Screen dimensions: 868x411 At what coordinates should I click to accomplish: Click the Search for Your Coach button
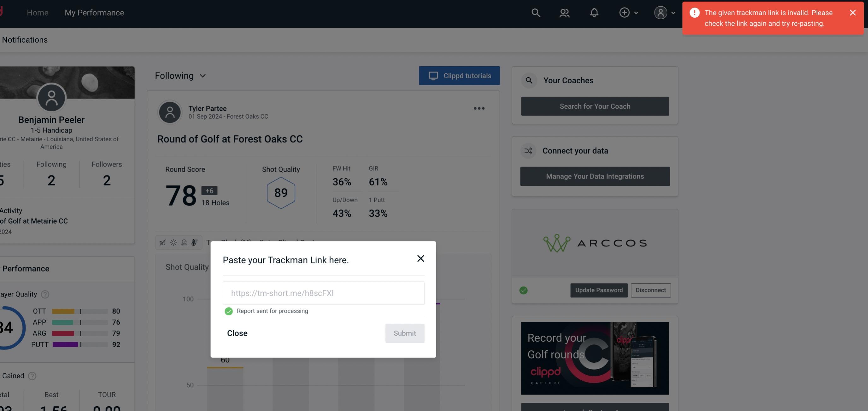(x=595, y=106)
